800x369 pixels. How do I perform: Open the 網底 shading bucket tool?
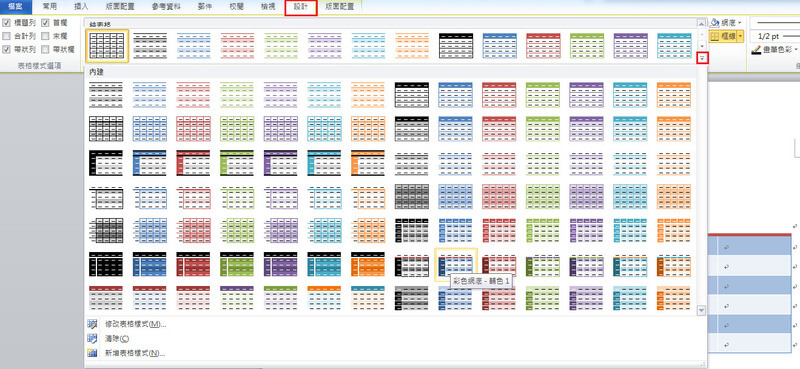tap(715, 22)
